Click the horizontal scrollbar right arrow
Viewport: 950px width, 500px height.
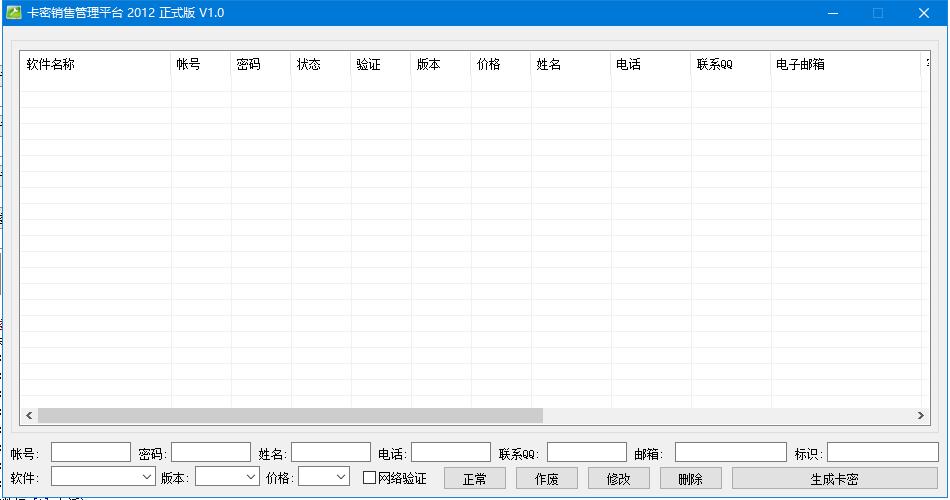pyautogui.click(x=920, y=415)
